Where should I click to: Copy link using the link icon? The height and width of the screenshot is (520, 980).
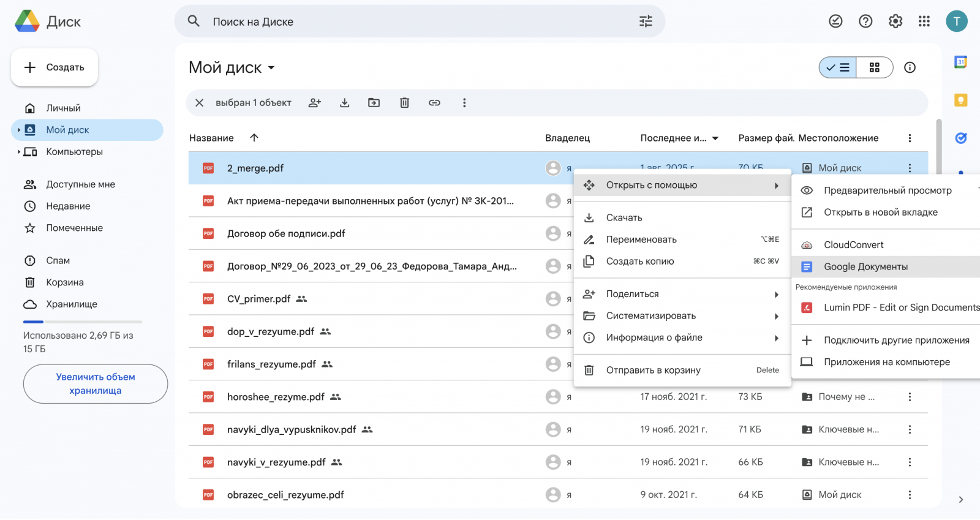[434, 103]
